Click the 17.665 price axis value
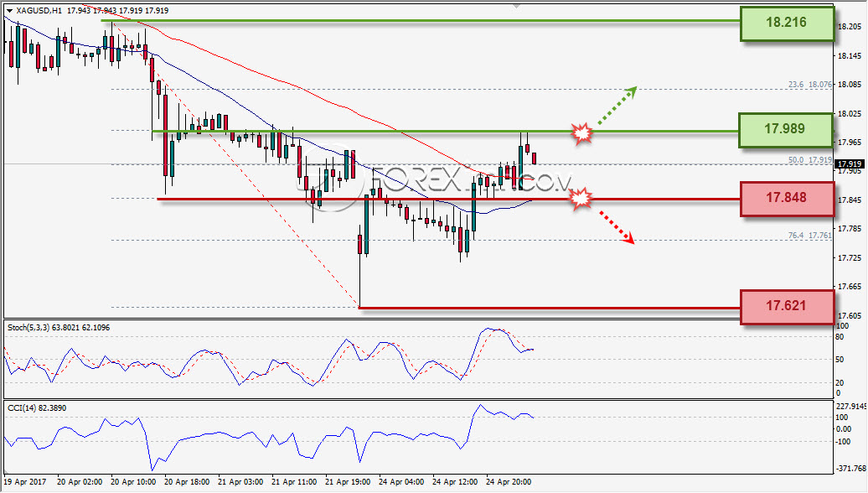This screenshot has height=493, width=868. coord(850,287)
